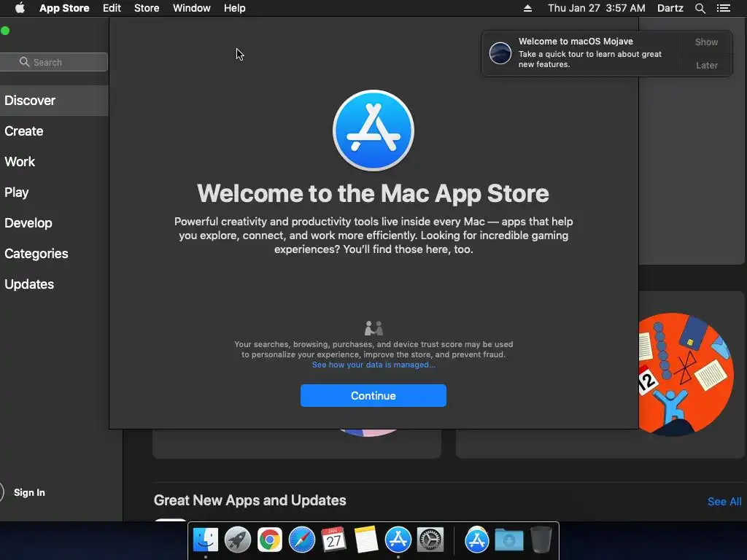
Task: Open Notes from the Dock
Action: pos(366,540)
